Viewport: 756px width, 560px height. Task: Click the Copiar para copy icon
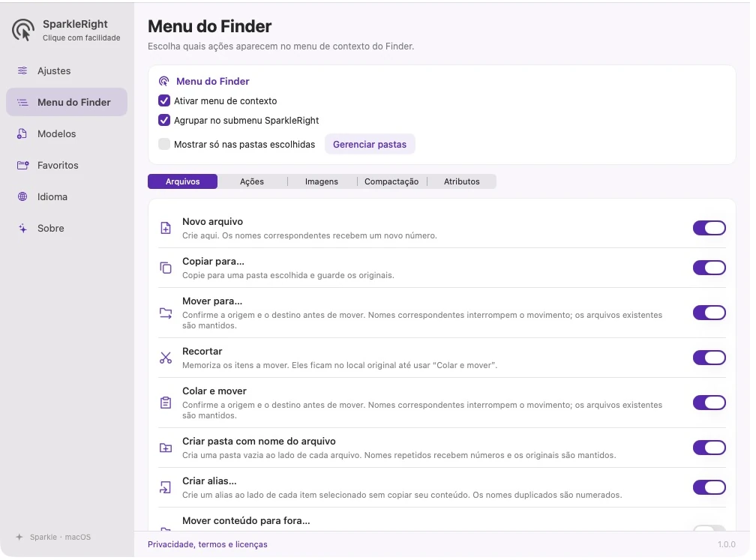point(165,268)
